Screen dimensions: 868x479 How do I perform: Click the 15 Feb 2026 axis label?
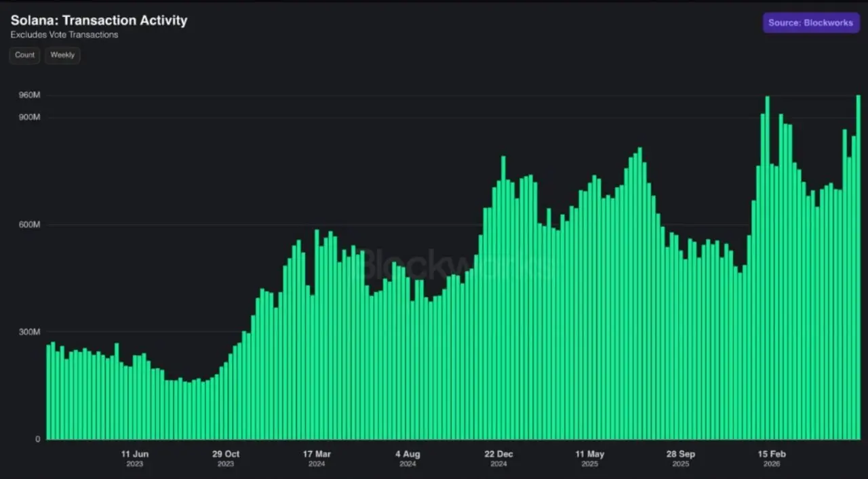[772, 458]
